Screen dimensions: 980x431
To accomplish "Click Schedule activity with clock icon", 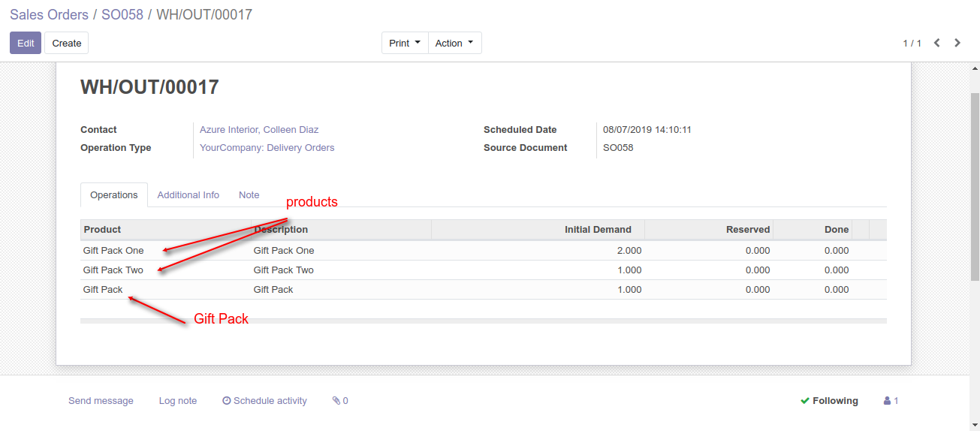I will coord(265,401).
